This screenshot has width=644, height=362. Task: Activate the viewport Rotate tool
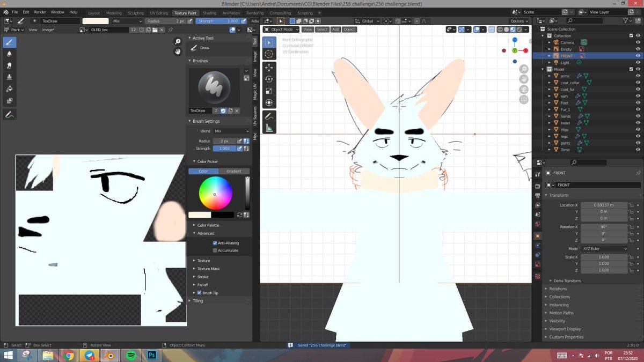click(269, 79)
